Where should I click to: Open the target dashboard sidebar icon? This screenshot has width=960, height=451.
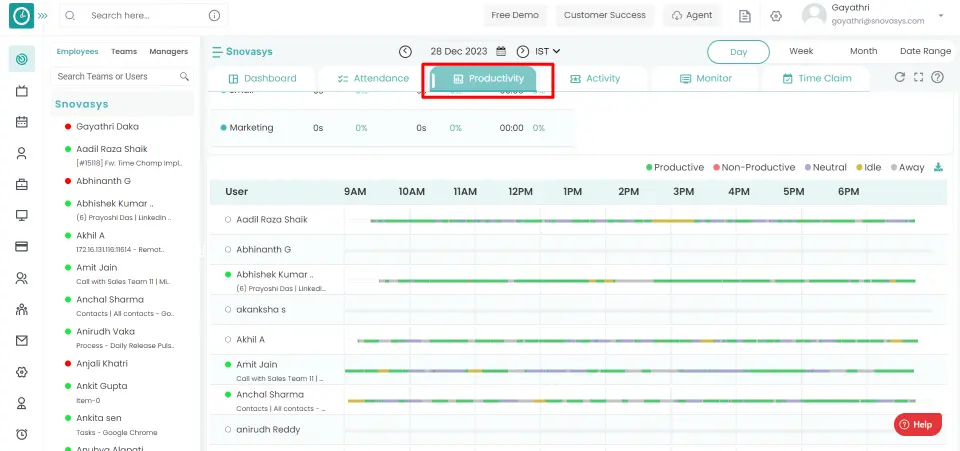[21, 59]
